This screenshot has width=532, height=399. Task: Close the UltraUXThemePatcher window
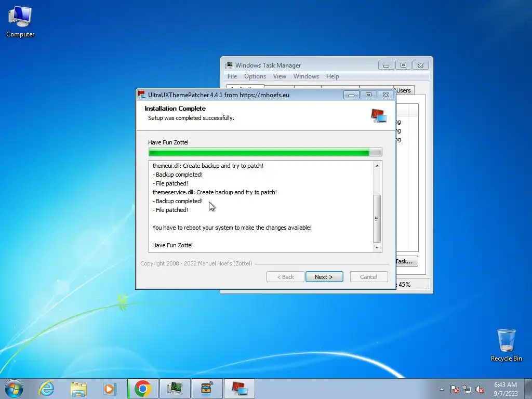pyautogui.click(x=386, y=95)
